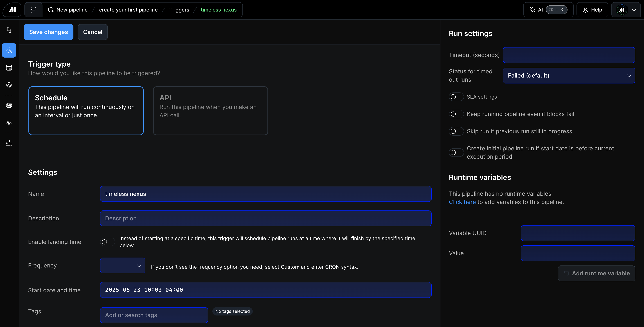Open the logs sidebar icon
Screen dimensions: 644x327
(9, 105)
